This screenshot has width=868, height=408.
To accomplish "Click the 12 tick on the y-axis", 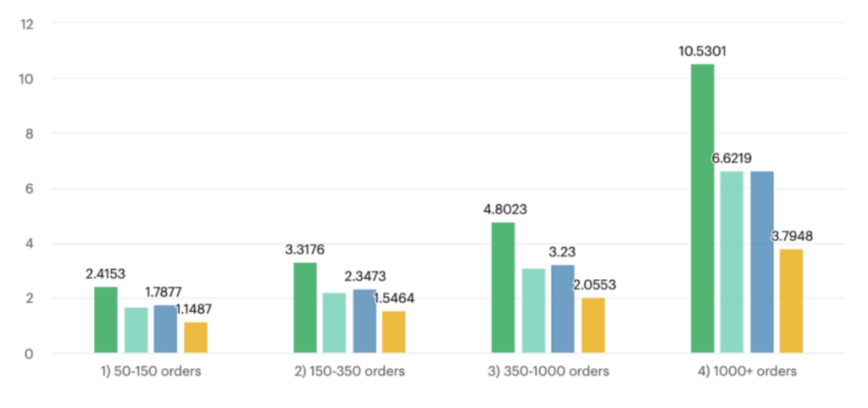I will [27, 24].
